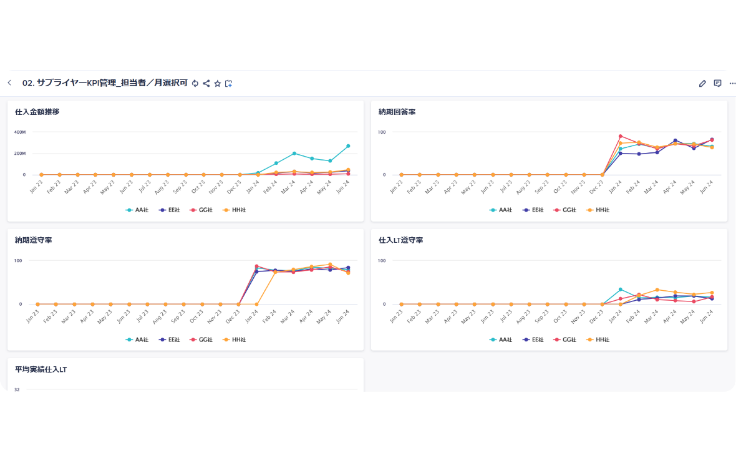Screen dimensions: 736x460
Task: Click the refresh icon next to dashboard title
Action: [x=195, y=84]
